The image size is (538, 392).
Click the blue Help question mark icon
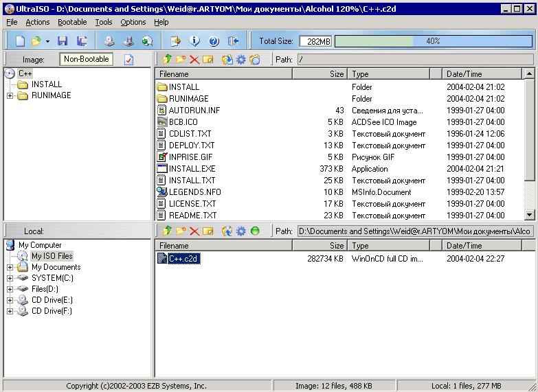[x=214, y=41]
